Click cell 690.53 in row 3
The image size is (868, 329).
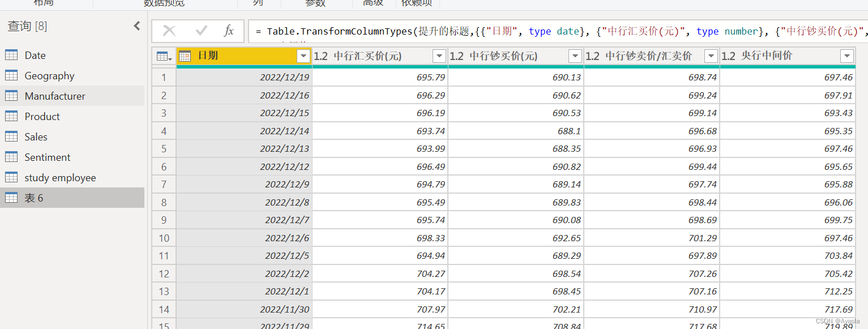(x=516, y=113)
